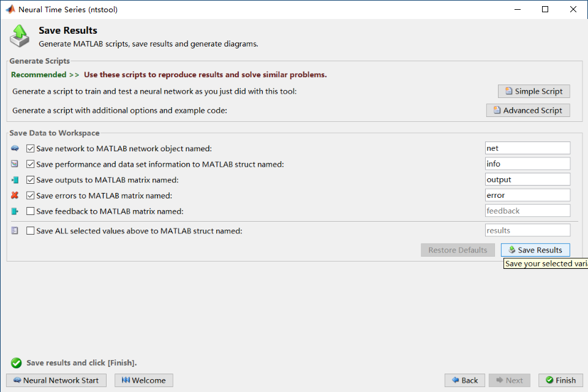
Task: Click the network name field containing net
Action: tap(527, 148)
